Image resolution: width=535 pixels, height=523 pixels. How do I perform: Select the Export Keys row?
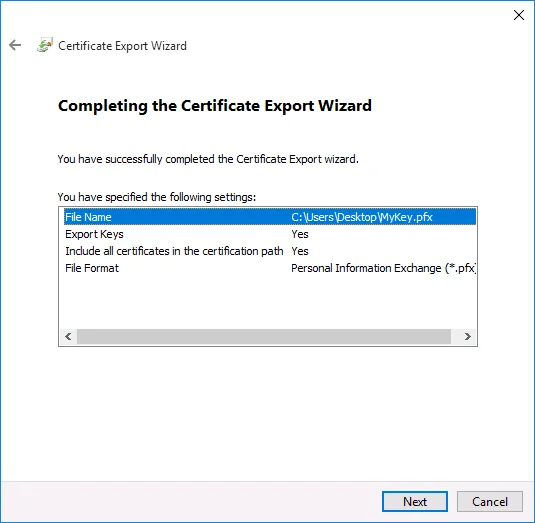pyautogui.click(x=270, y=234)
